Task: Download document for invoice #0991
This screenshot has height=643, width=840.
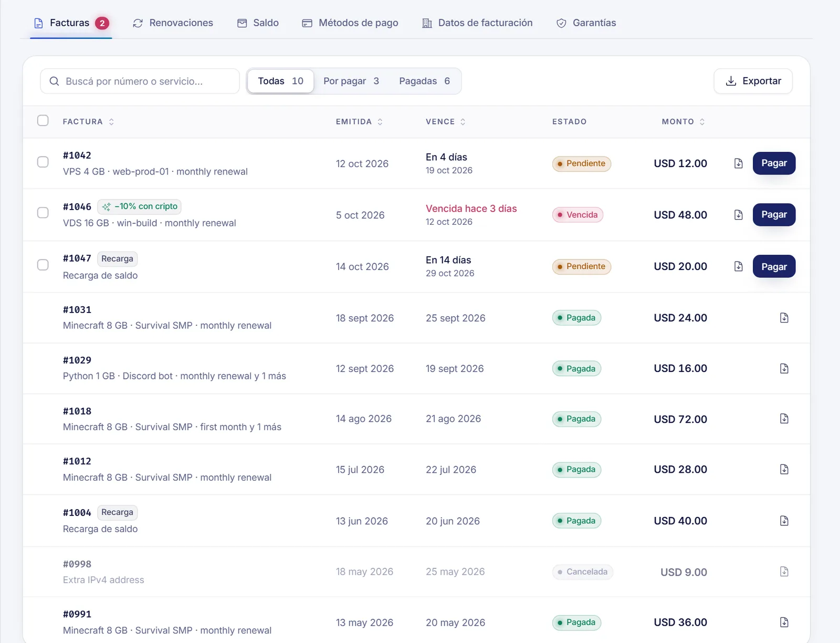Action: [x=784, y=623]
